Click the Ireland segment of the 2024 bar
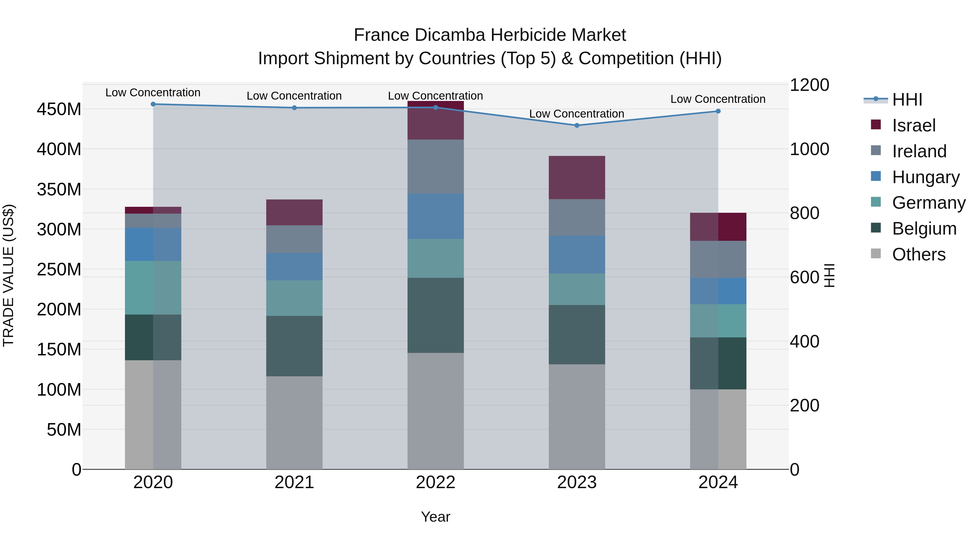 [x=718, y=260]
